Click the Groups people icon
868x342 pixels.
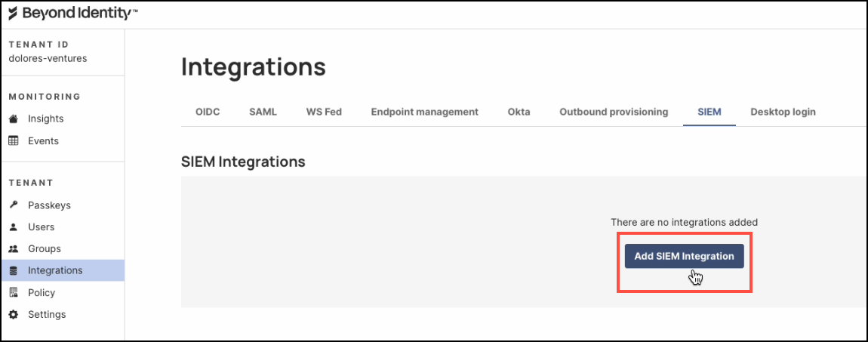coord(14,249)
